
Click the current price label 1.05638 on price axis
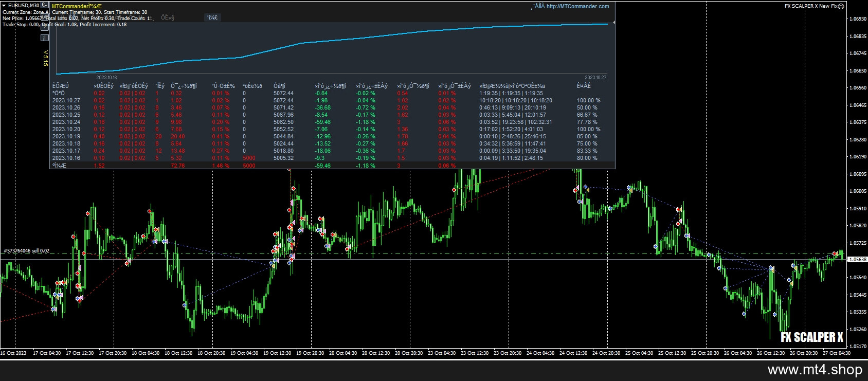857,260
